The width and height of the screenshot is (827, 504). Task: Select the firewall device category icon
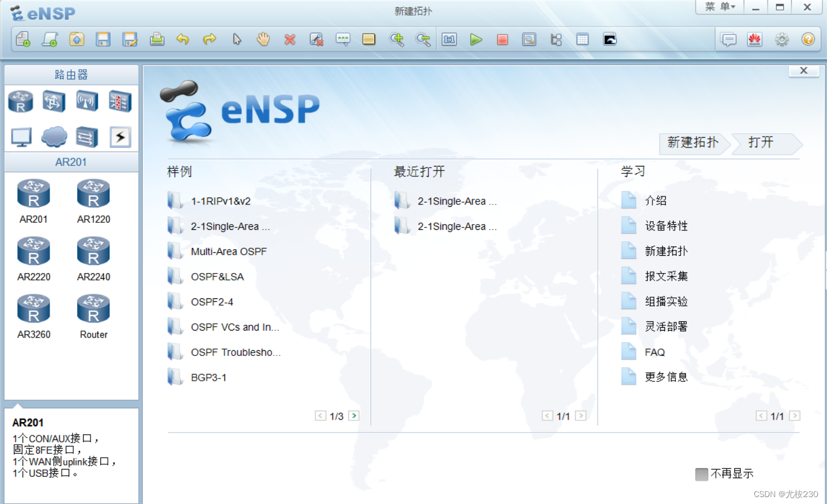[120, 102]
